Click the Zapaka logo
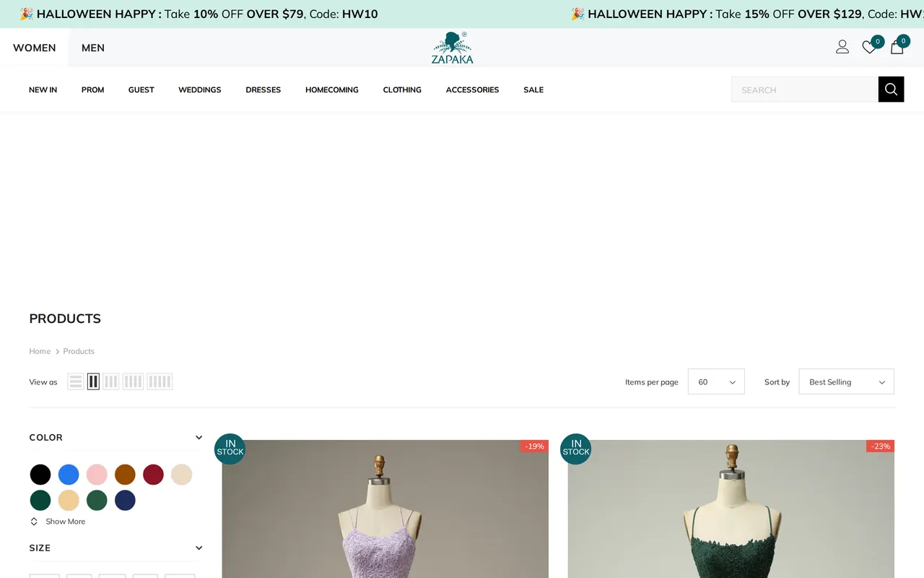The image size is (924, 578). [x=453, y=48]
